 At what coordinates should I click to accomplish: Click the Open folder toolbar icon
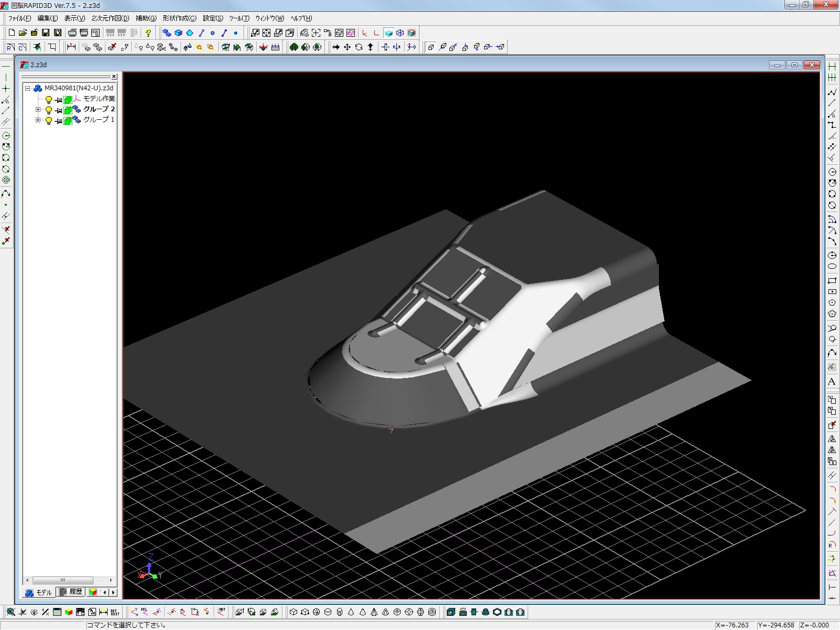coord(23,33)
